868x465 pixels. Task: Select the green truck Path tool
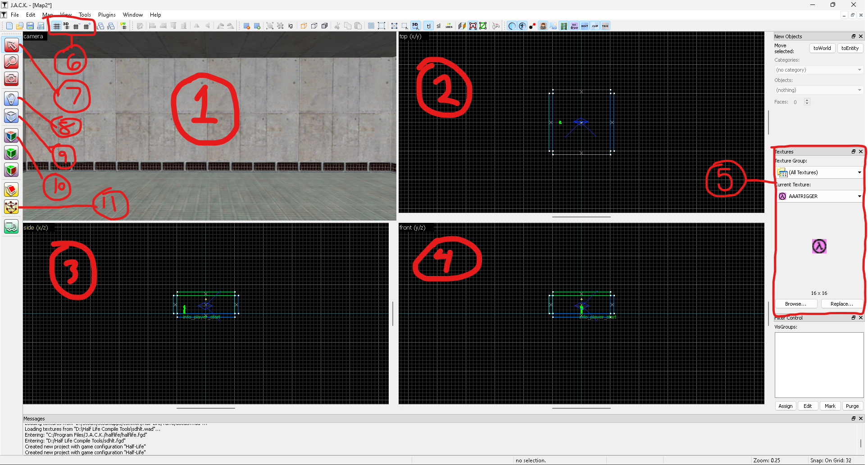(x=11, y=226)
